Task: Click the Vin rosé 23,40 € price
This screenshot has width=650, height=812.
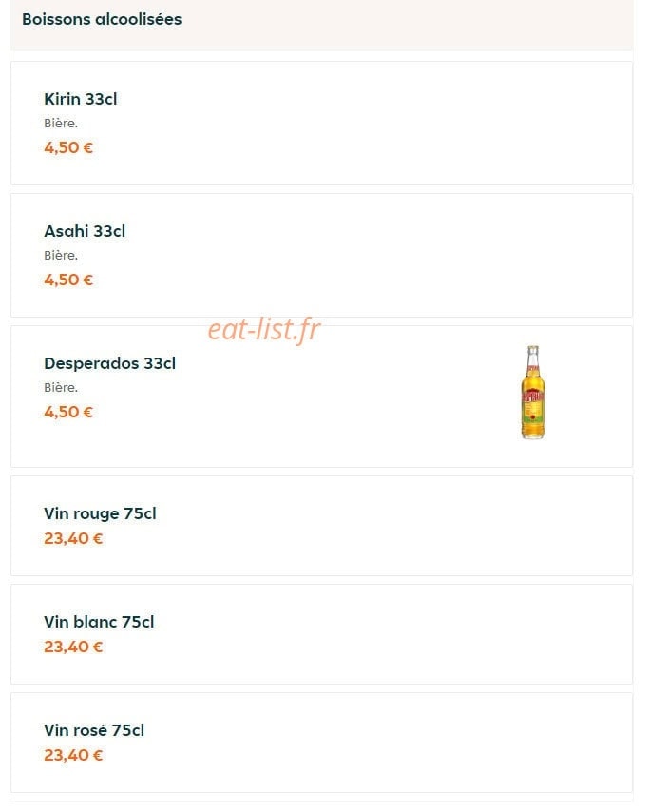Action: click(73, 755)
